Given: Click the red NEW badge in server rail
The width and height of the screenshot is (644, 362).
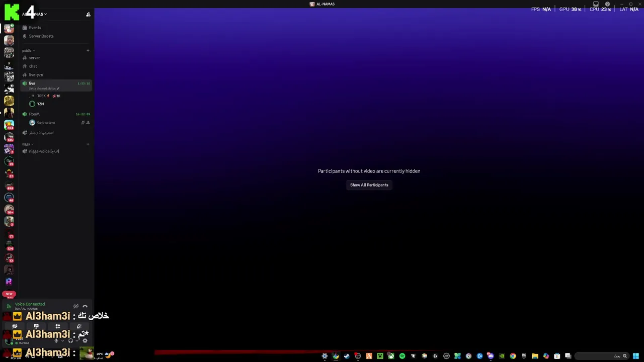Looking at the screenshot, I should pyautogui.click(x=9, y=294).
